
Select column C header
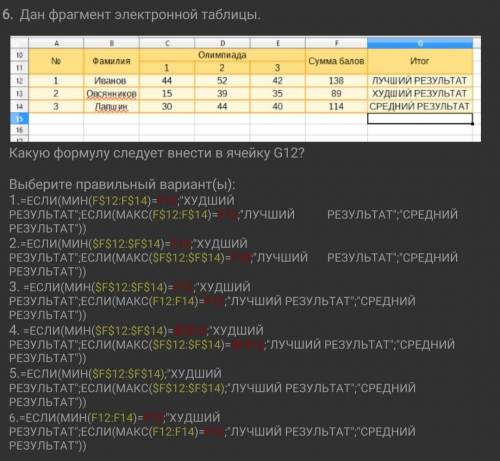click(167, 43)
